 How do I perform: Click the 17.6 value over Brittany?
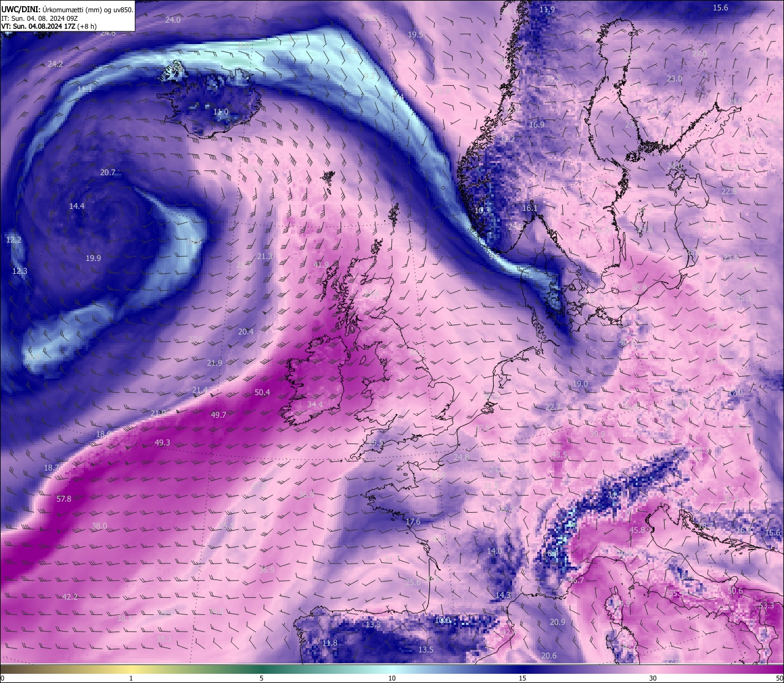pos(413,522)
